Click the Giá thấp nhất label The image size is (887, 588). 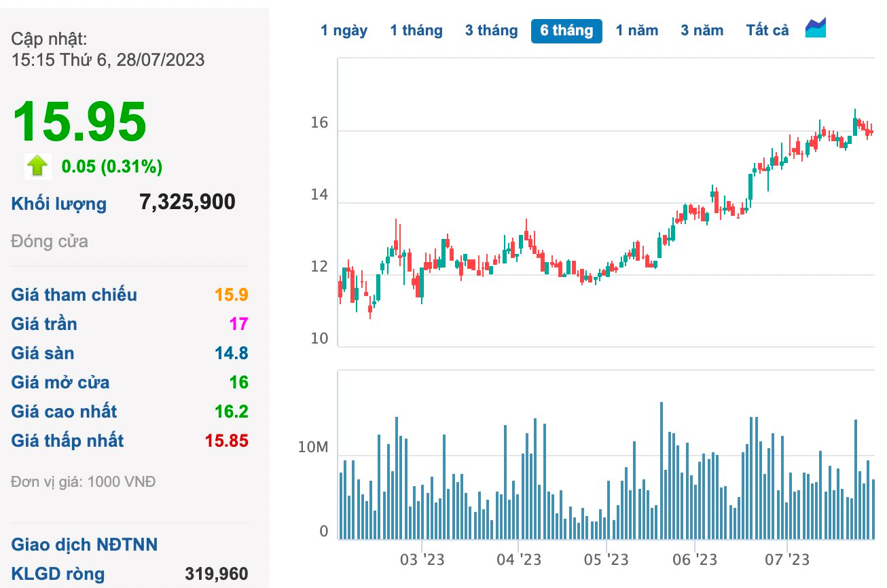(67, 441)
